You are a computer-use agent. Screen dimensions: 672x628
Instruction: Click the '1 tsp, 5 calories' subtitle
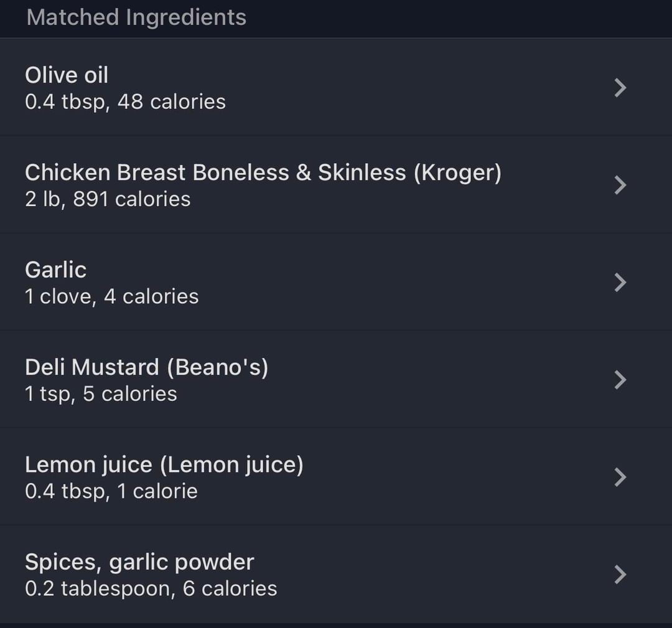pyautogui.click(x=101, y=394)
